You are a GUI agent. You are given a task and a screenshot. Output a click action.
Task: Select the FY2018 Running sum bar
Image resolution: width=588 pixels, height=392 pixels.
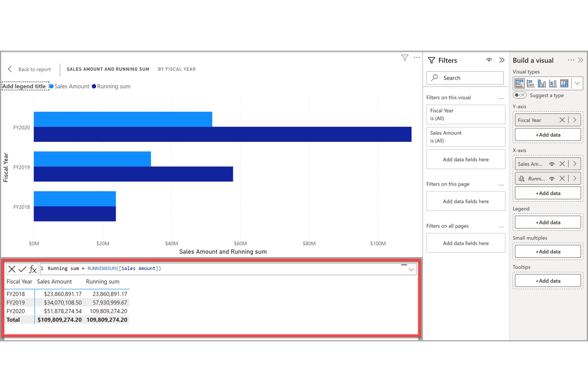[x=75, y=214]
